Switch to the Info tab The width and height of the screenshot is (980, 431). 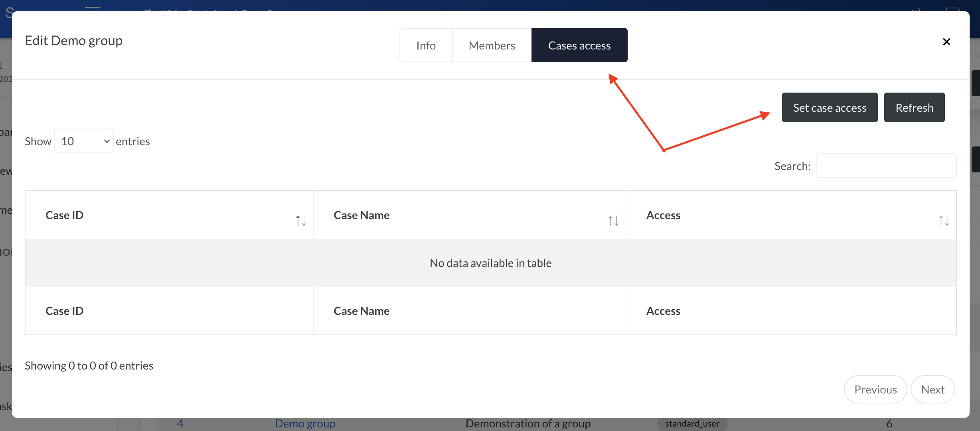426,45
